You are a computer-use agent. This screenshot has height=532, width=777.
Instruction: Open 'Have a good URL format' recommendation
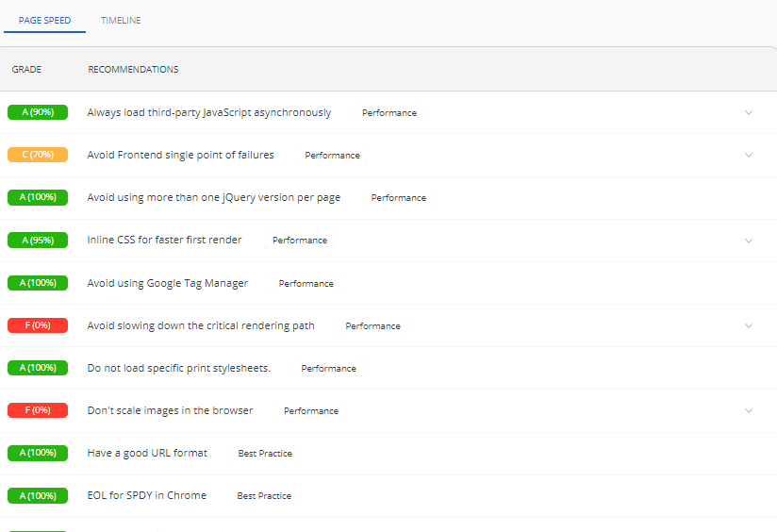(x=147, y=453)
